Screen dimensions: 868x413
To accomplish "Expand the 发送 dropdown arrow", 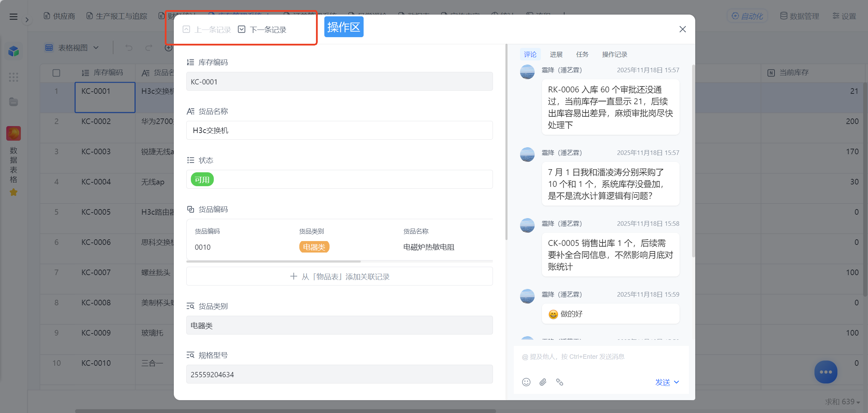I will tap(676, 382).
